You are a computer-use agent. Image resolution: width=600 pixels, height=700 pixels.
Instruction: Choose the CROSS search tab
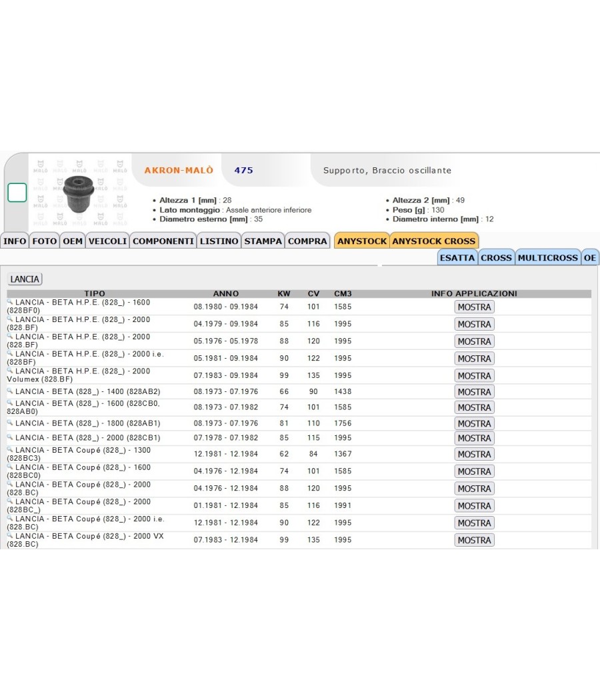point(496,257)
